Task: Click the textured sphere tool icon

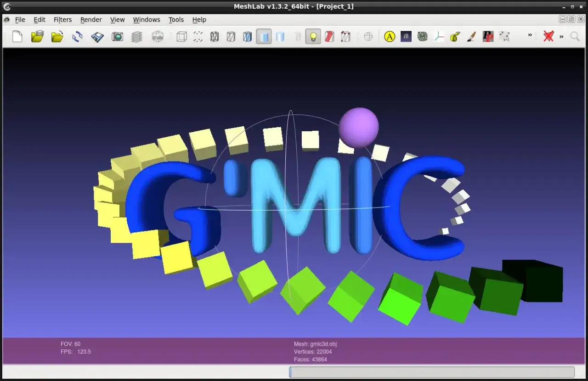Action: point(423,36)
